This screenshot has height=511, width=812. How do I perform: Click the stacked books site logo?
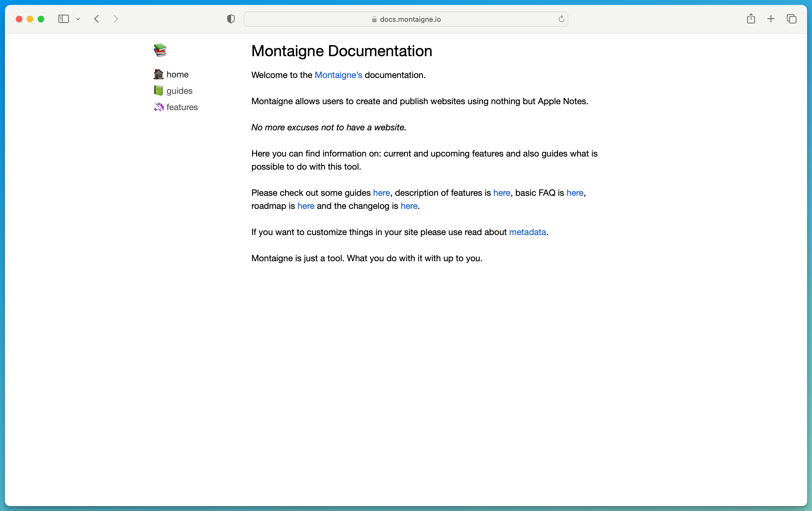tap(160, 50)
